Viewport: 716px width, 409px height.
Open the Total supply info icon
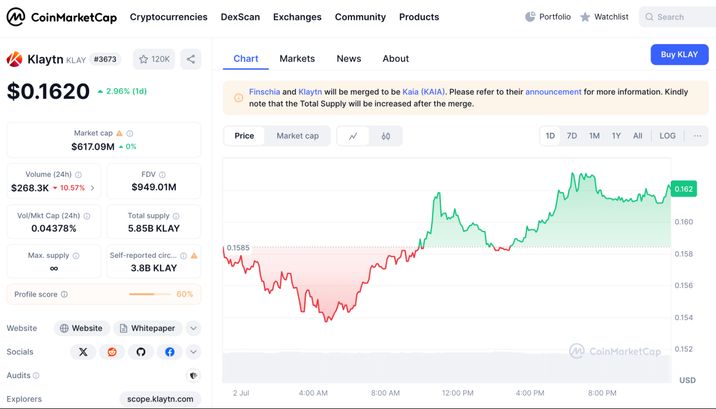[x=176, y=216]
